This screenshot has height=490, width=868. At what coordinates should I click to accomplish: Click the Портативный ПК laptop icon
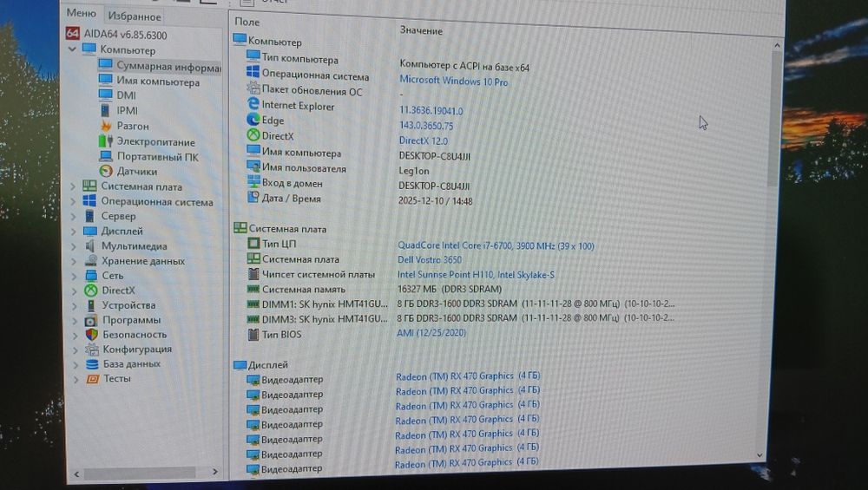coord(106,156)
